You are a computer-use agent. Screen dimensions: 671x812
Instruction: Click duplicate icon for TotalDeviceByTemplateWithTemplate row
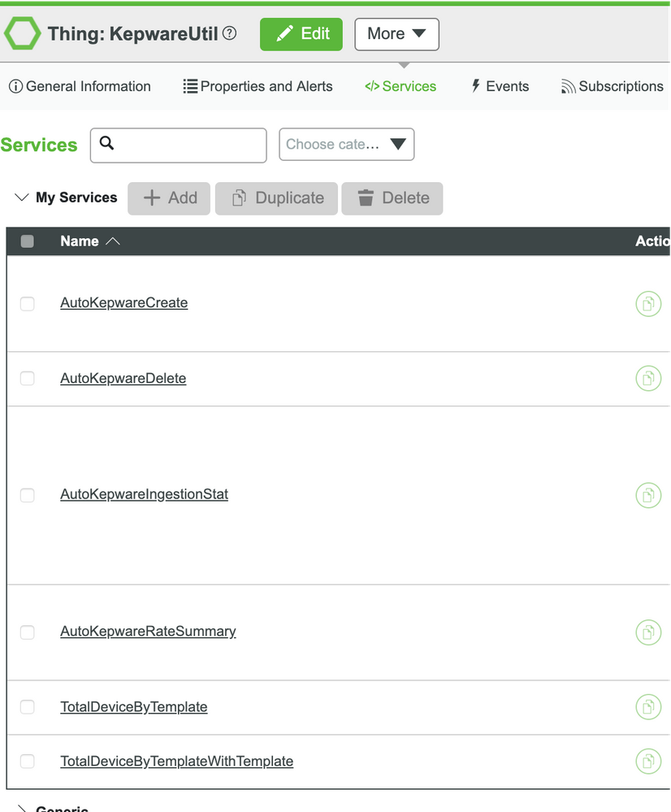pos(647,762)
